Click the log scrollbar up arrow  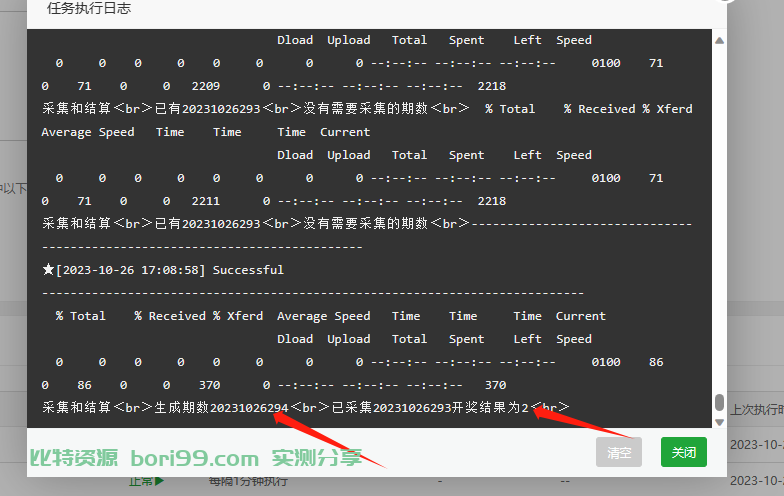tap(720, 41)
